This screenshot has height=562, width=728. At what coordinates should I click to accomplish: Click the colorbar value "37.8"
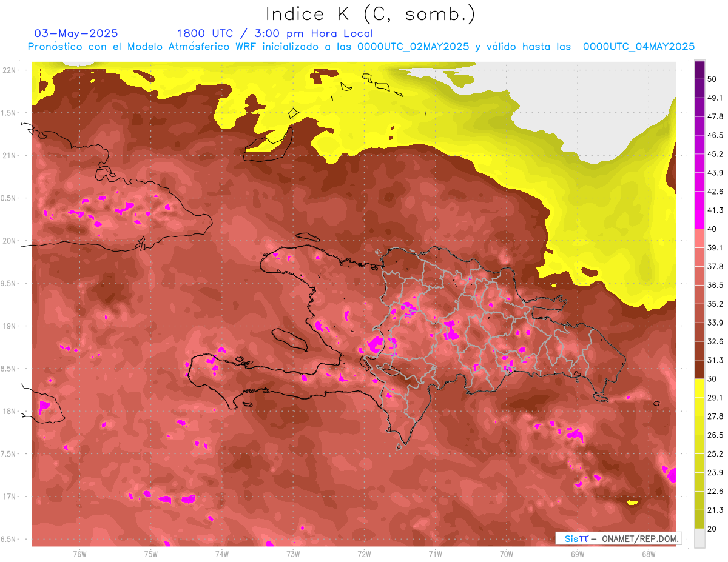(x=715, y=266)
